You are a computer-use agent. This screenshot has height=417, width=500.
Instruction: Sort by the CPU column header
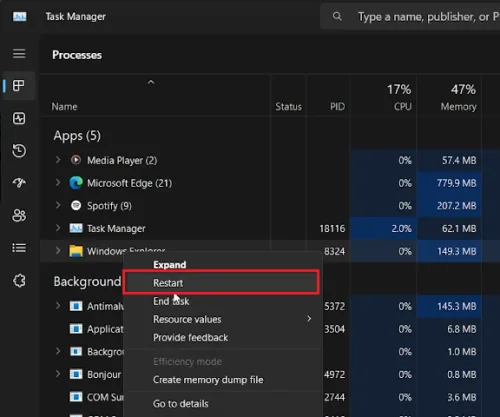[x=403, y=107]
